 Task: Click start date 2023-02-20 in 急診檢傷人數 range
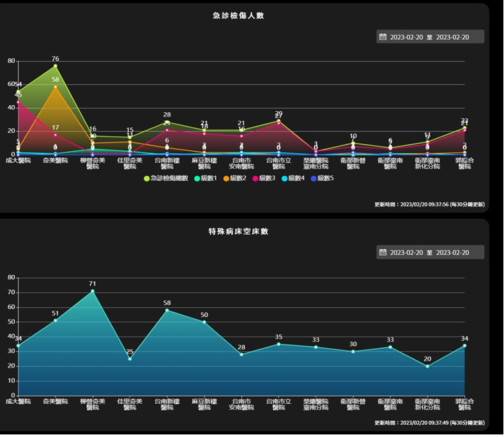tap(406, 37)
